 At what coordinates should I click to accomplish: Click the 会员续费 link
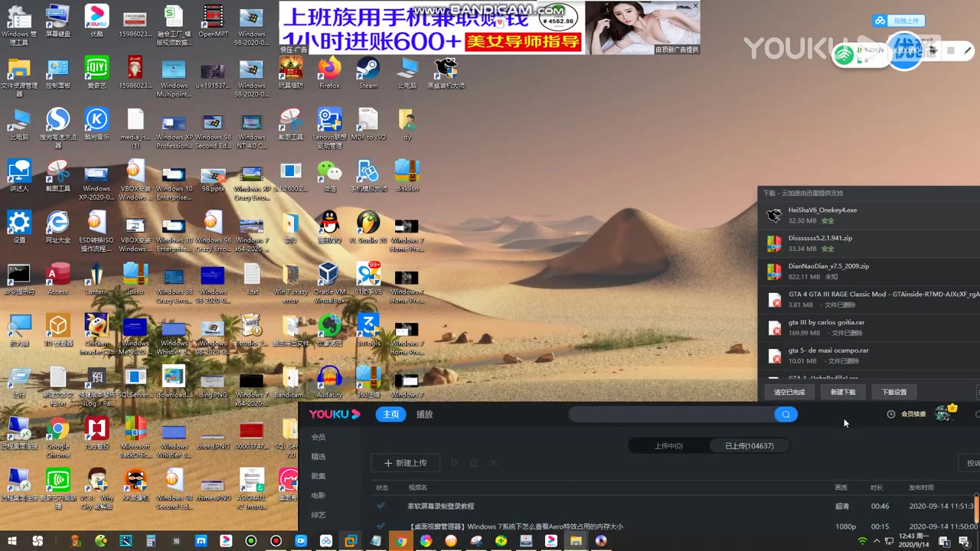913,414
